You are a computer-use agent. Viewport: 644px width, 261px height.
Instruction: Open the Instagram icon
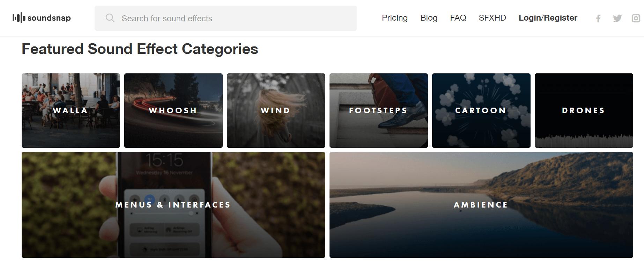[x=636, y=19]
